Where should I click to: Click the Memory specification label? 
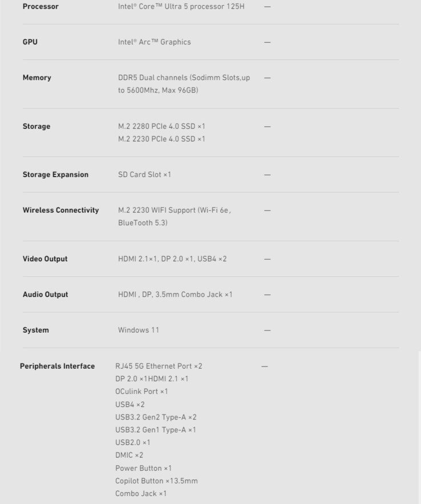coord(37,78)
